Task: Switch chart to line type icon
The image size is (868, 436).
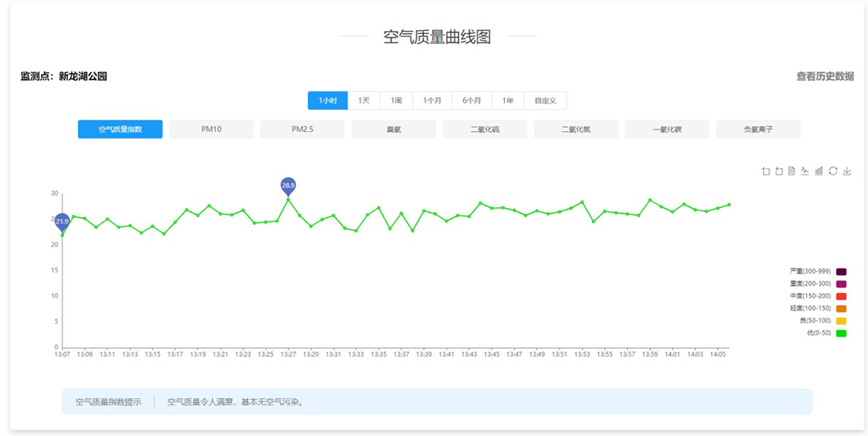Action: tap(805, 171)
